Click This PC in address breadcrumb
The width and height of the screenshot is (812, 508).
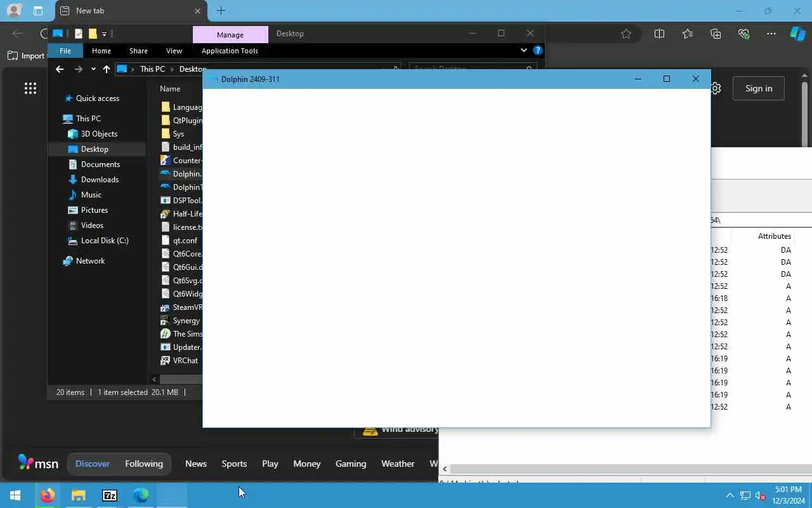152,69
